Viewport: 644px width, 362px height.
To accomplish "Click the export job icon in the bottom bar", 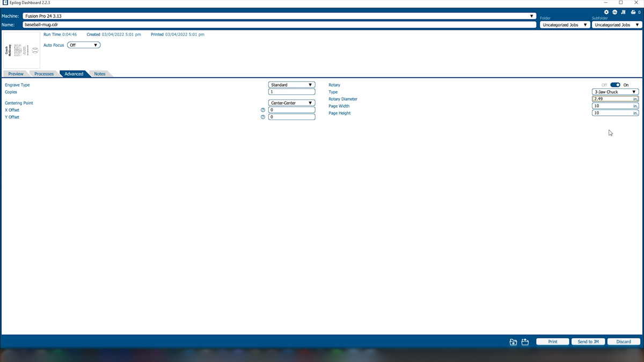I will point(525,342).
